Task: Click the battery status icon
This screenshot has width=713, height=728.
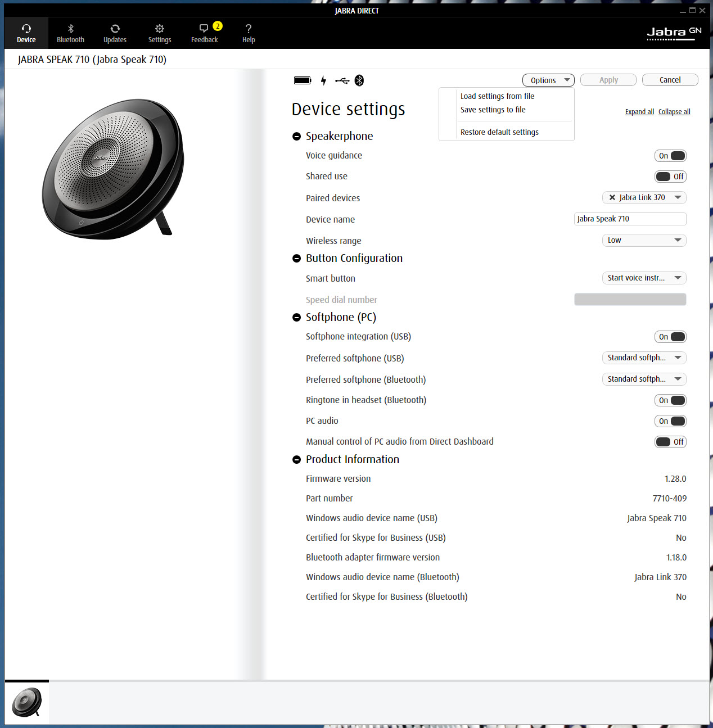Action: (x=303, y=80)
